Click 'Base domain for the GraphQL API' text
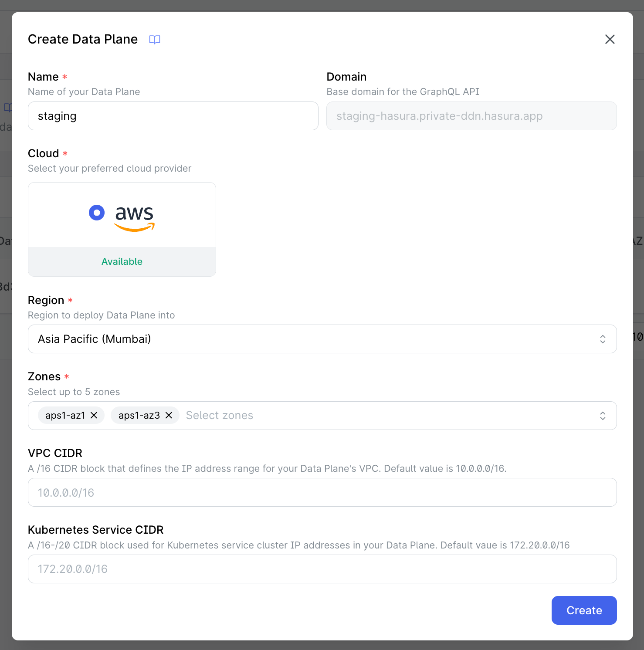Viewport: 644px width, 650px height. (403, 92)
